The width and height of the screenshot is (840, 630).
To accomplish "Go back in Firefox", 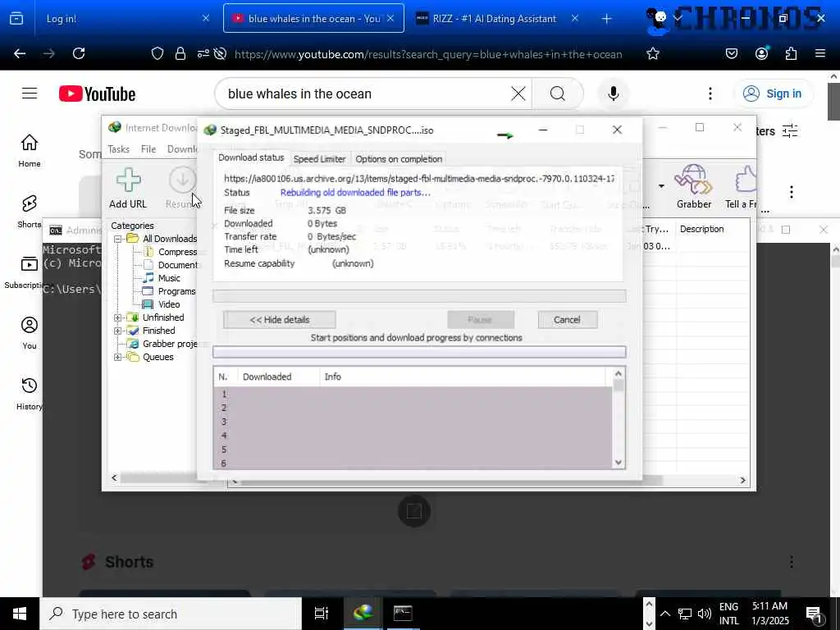I will pos(20,53).
